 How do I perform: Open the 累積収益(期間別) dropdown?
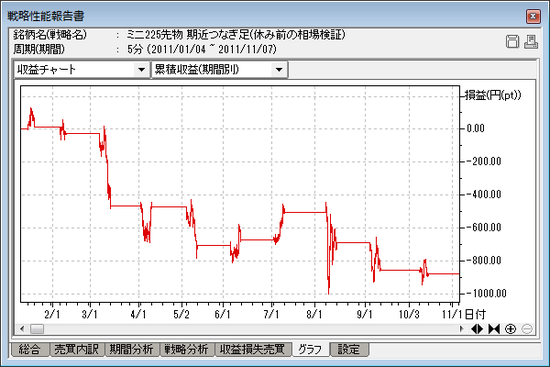coord(279,69)
